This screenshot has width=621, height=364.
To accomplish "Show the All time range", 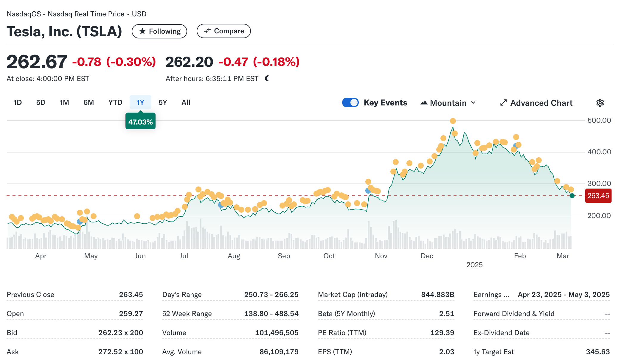I will click(x=186, y=102).
